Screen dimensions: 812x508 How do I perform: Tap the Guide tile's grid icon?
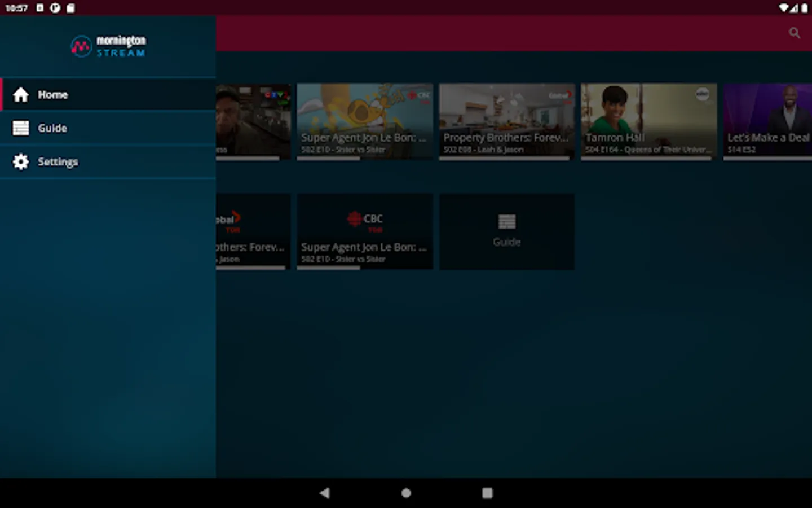pyautogui.click(x=507, y=222)
